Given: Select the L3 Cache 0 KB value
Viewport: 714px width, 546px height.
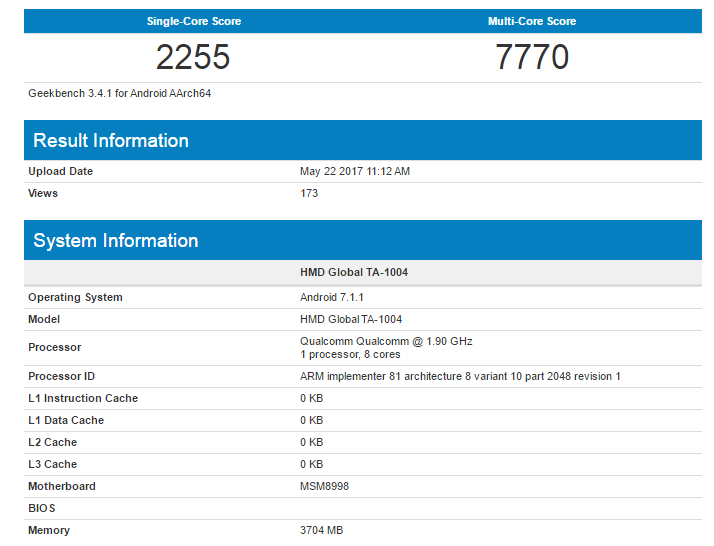Looking at the screenshot, I should point(311,464).
